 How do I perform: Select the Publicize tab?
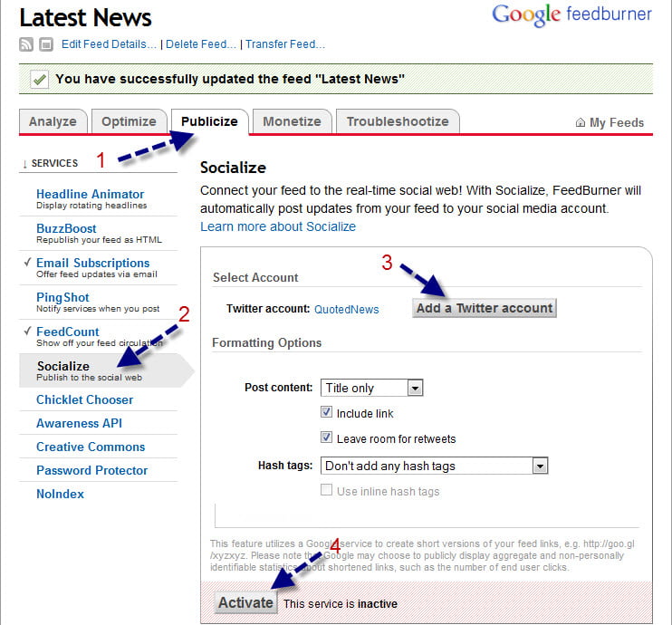209,121
